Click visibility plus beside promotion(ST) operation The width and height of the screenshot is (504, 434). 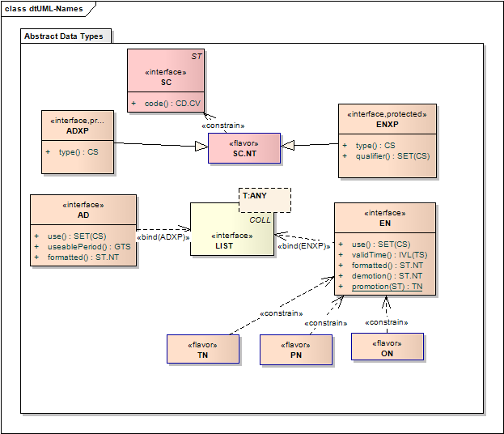pyautogui.click(x=341, y=287)
